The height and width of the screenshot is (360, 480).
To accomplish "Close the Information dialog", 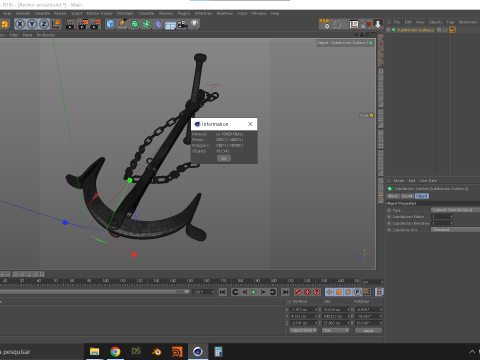I will pyautogui.click(x=250, y=124).
